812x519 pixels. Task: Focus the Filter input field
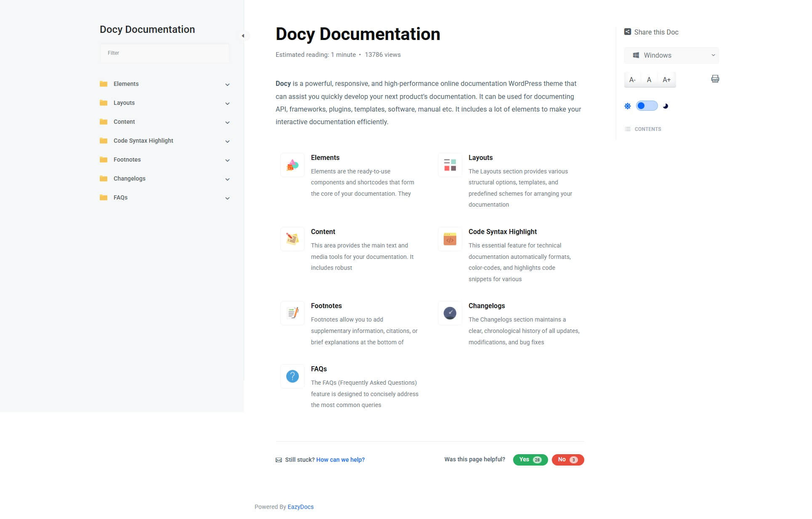[x=165, y=53]
